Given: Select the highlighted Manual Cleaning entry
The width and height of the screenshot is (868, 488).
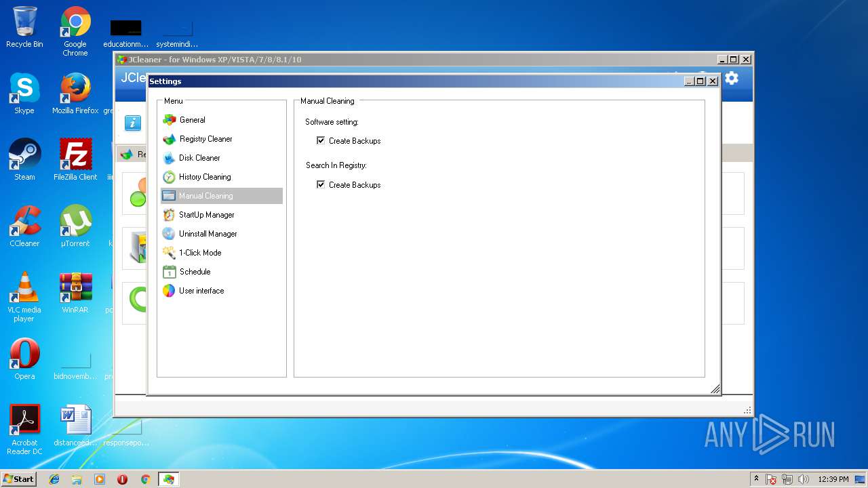Looking at the screenshot, I should click(222, 196).
